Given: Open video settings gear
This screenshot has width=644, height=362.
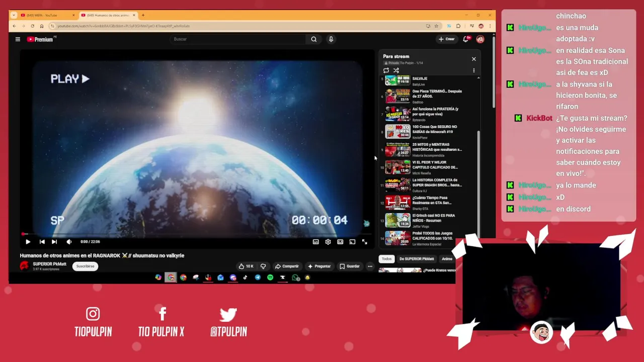Looking at the screenshot, I should point(328,242).
